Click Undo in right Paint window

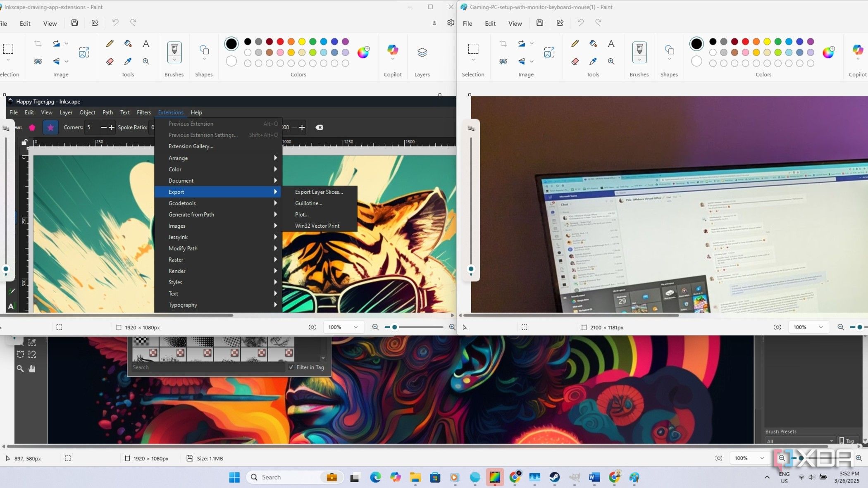pos(580,23)
